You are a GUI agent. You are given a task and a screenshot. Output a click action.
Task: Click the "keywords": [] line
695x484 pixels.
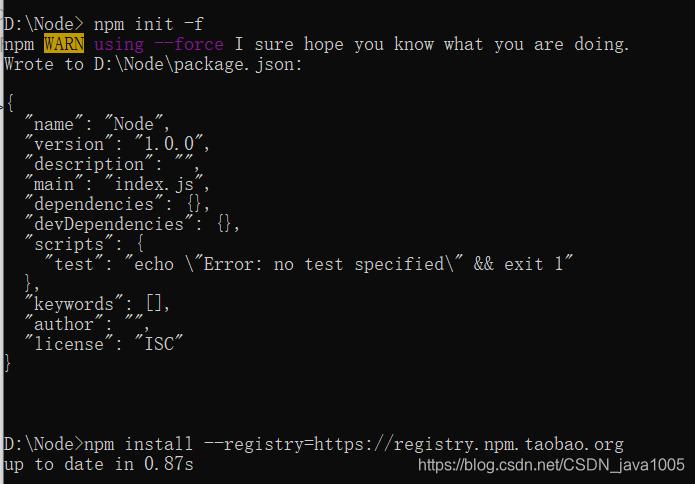pyautogui.click(x=97, y=304)
